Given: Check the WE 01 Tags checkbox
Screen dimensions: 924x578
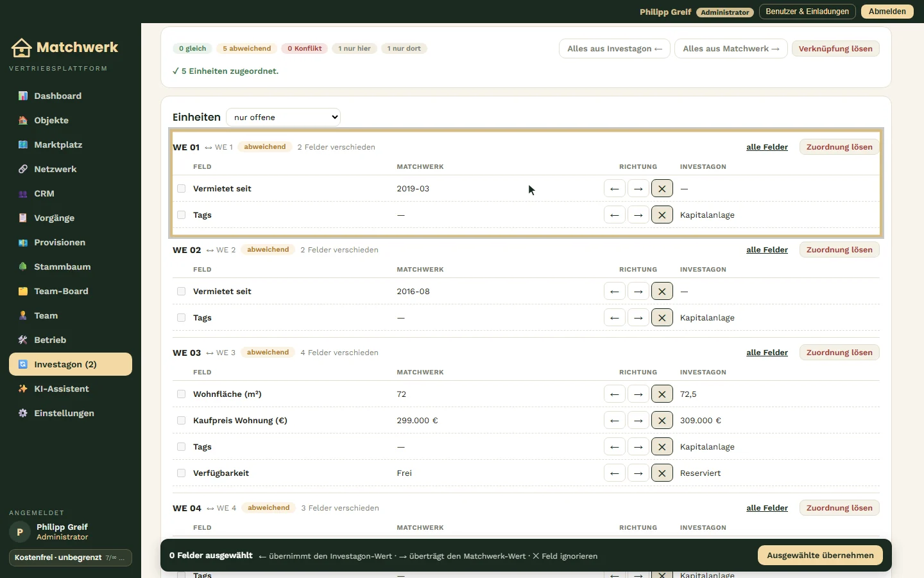Looking at the screenshot, I should click(x=182, y=215).
